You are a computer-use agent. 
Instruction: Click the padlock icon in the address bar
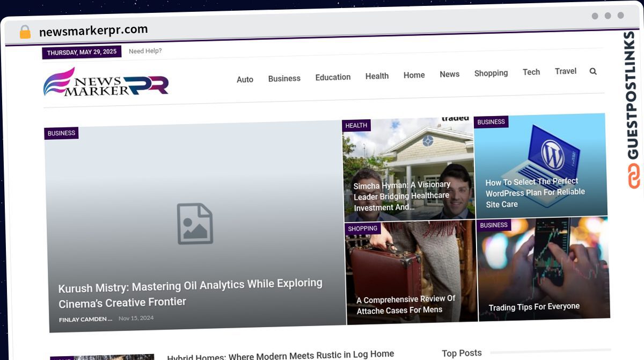tap(24, 32)
